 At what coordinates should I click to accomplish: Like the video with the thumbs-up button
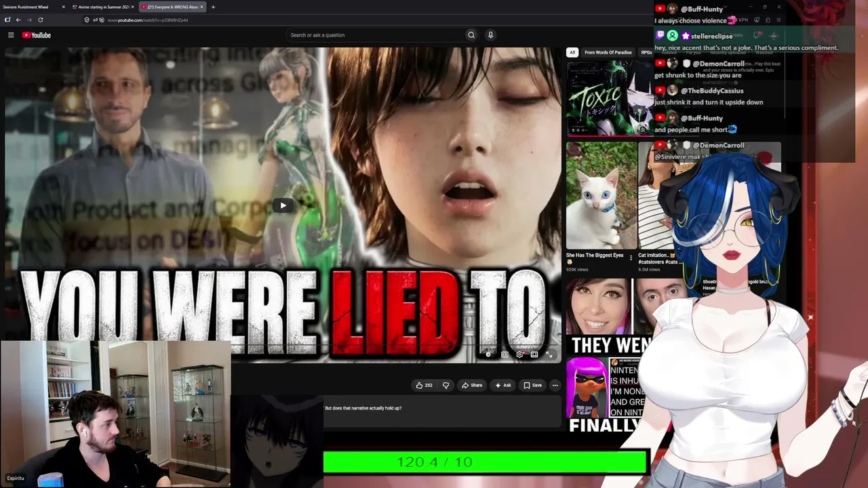425,386
